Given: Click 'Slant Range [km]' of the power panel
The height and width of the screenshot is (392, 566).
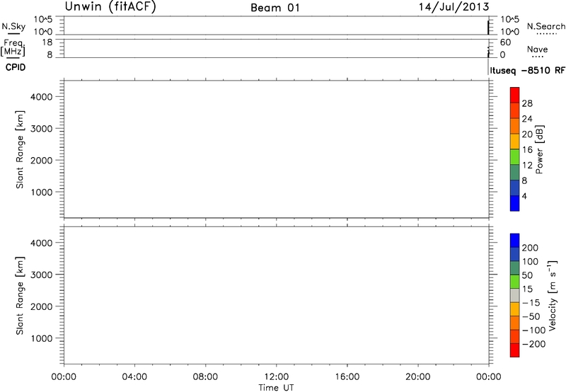Looking at the screenshot, I should [x=20, y=149].
